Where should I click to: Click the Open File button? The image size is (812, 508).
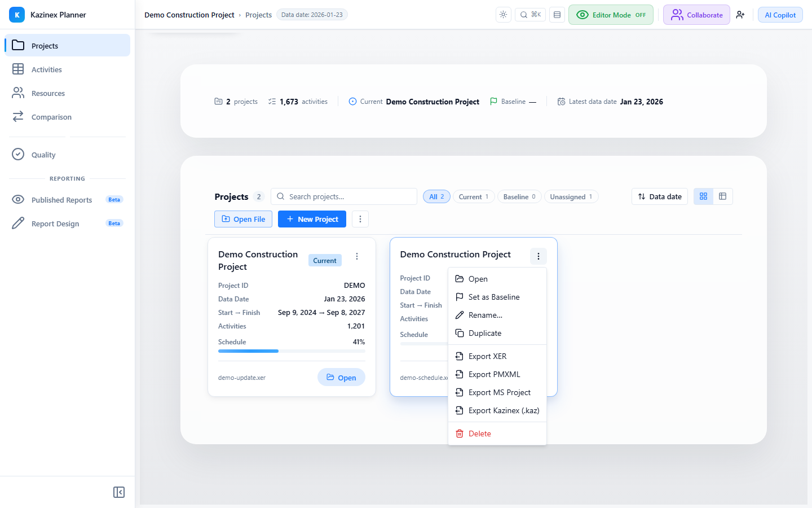coord(243,219)
